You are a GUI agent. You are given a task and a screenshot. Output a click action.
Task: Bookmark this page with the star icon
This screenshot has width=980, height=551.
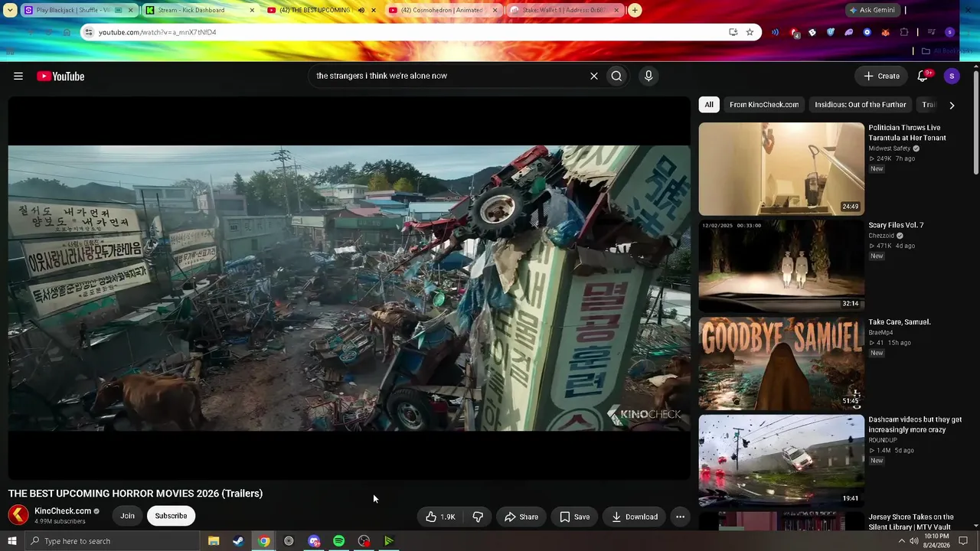(x=750, y=32)
